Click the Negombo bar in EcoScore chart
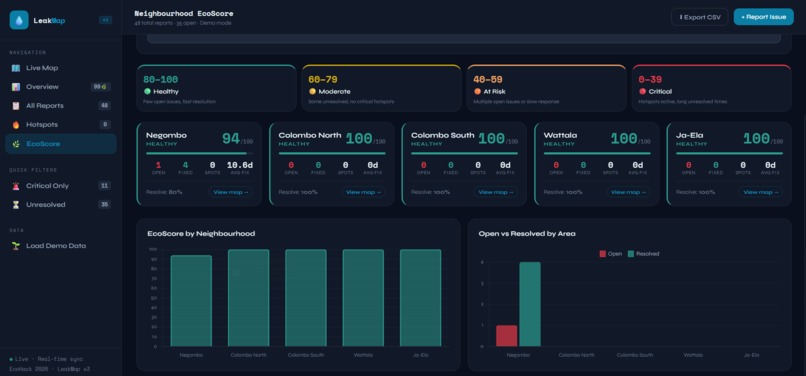Image resolution: width=806 pixels, height=376 pixels. point(191,301)
